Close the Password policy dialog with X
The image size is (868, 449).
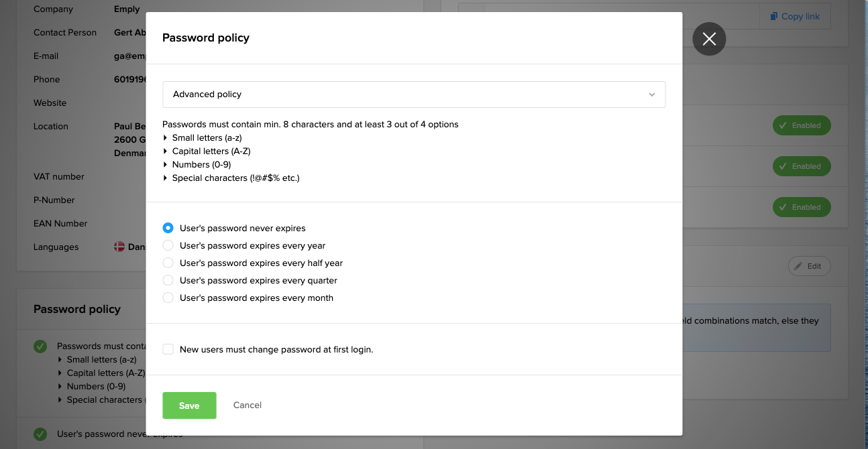pyautogui.click(x=709, y=39)
